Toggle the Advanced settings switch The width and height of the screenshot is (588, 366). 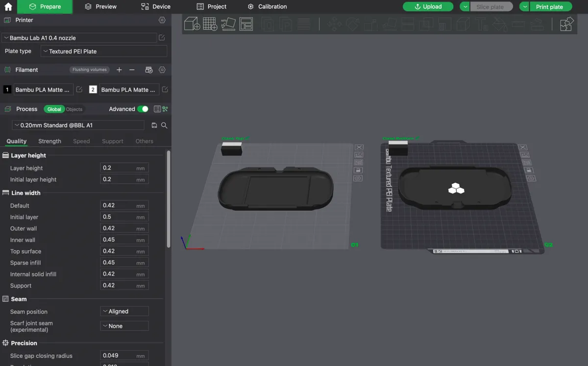click(x=143, y=109)
